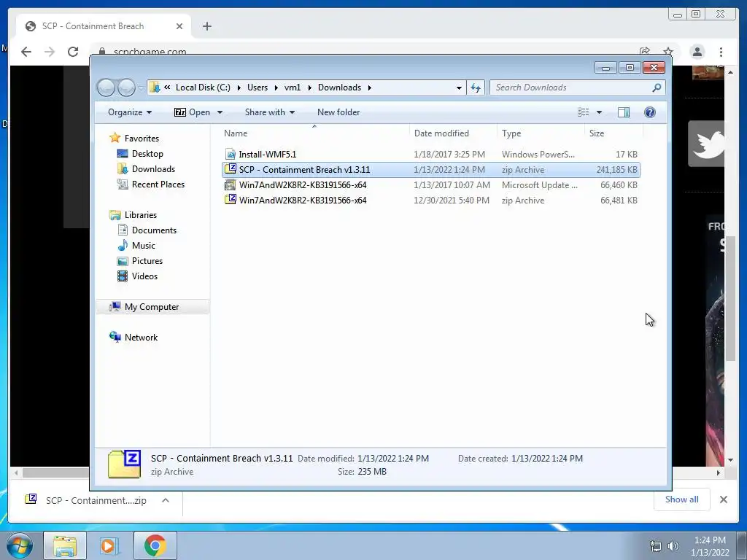The image size is (747, 560).
Task: Open Windows Explorer from the taskbar
Action: [x=65, y=545]
